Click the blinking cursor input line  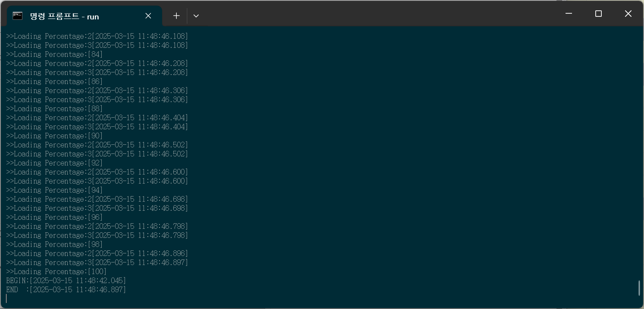tap(6, 299)
